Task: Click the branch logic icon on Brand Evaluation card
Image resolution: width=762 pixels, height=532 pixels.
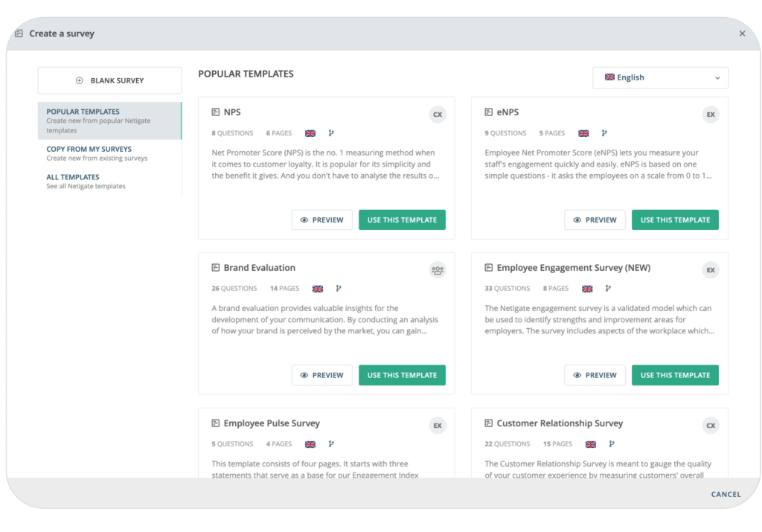Action: point(339,289)
